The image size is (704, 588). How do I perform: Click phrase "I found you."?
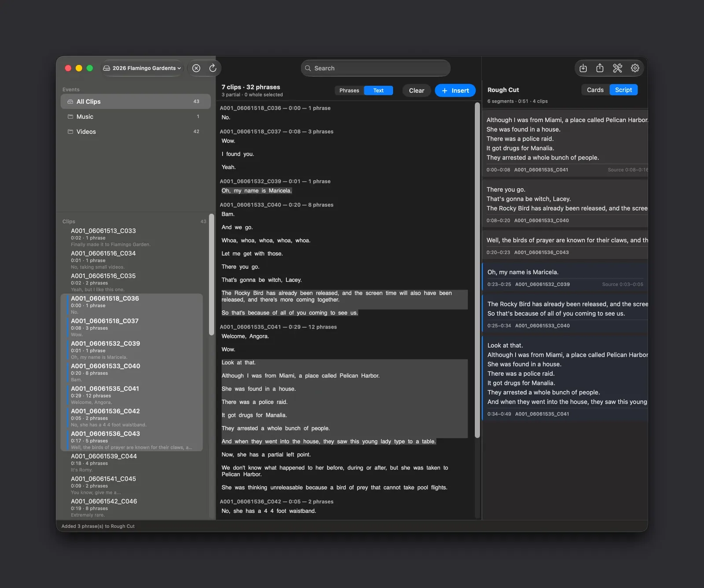(238, 154)
